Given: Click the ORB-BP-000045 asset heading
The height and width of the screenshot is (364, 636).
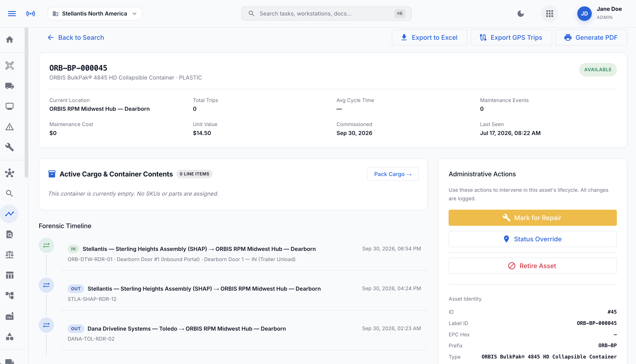Looking at the screenshot, I should coord(78,68).
